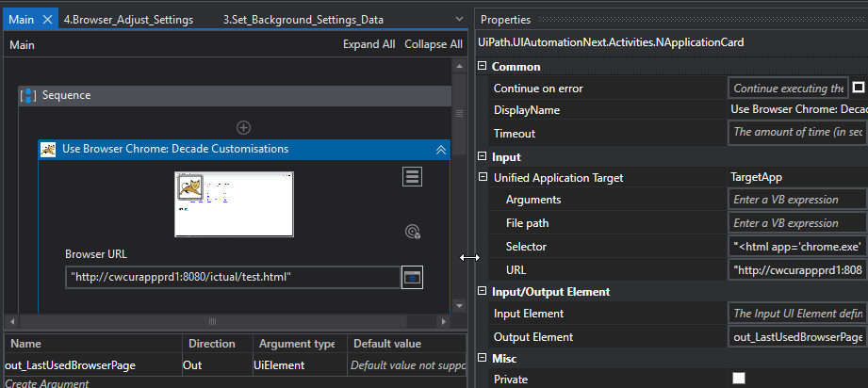The height and width of the screenshot is (388, 868).
Task: Toggle the Continue on error checkbox
Action: tap(858, 88)
